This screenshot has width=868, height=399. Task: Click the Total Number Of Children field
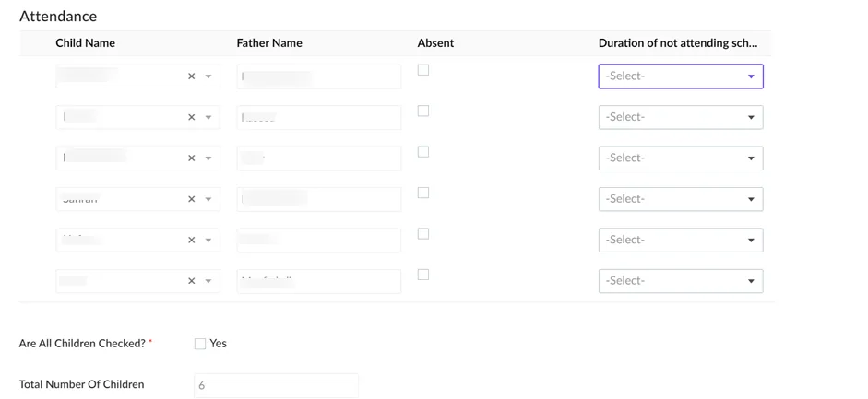[x=276, y=385]
